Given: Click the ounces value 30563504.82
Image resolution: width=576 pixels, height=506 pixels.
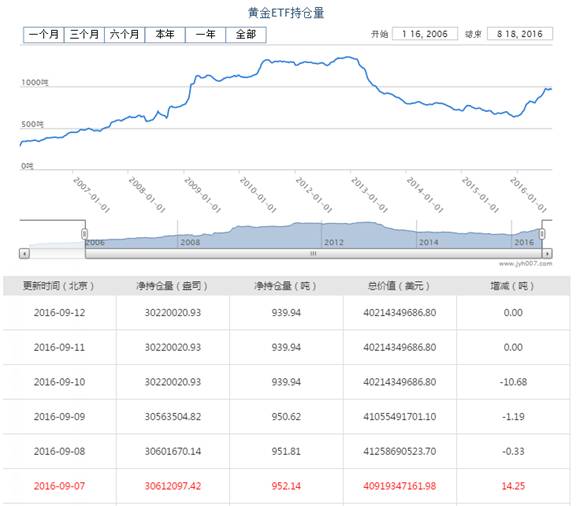Looking at the screenshot, I should pyautogui.click(x=173, y=417).
